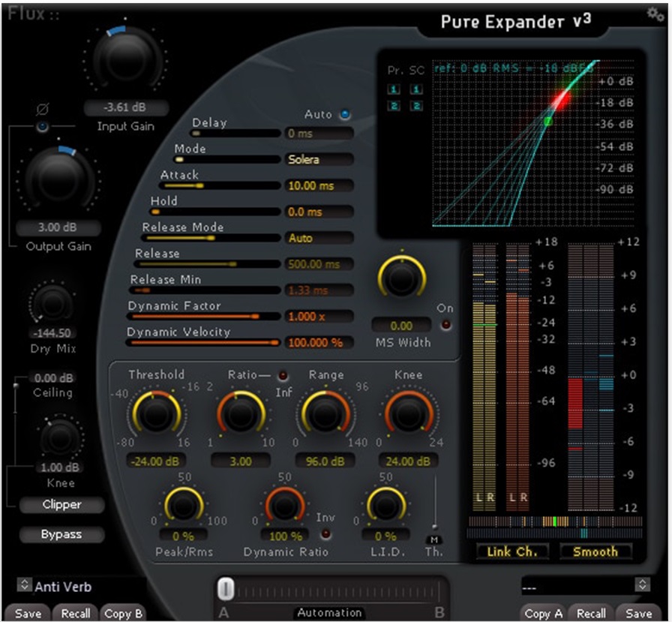Turn on MS Width processing
The height and width of the screenshot is (622, 672).
446,323
